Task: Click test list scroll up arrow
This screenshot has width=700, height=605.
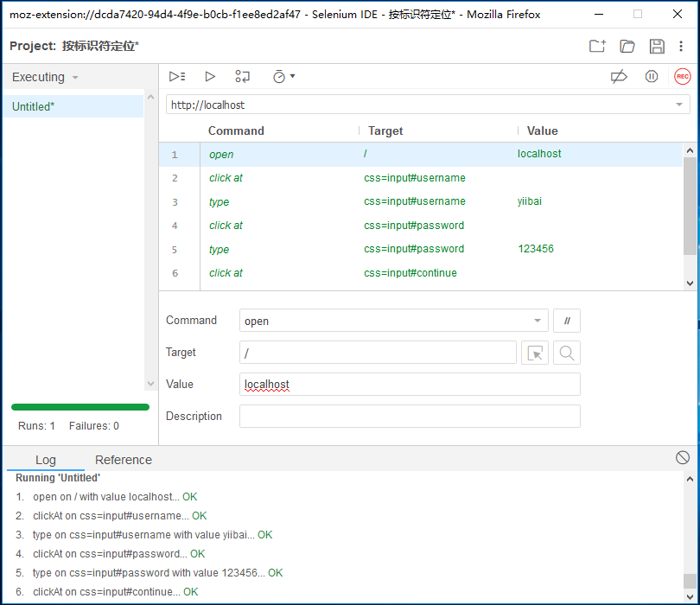Action: [150, 97]
